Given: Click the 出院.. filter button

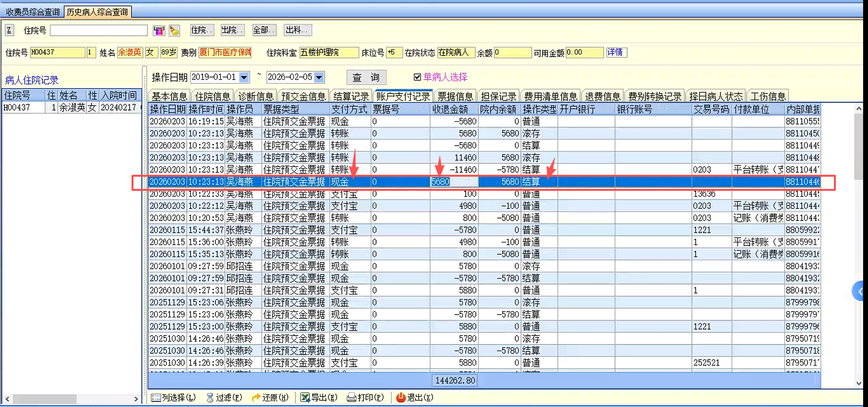Looking at the screenshot, I should coord(232,30).
